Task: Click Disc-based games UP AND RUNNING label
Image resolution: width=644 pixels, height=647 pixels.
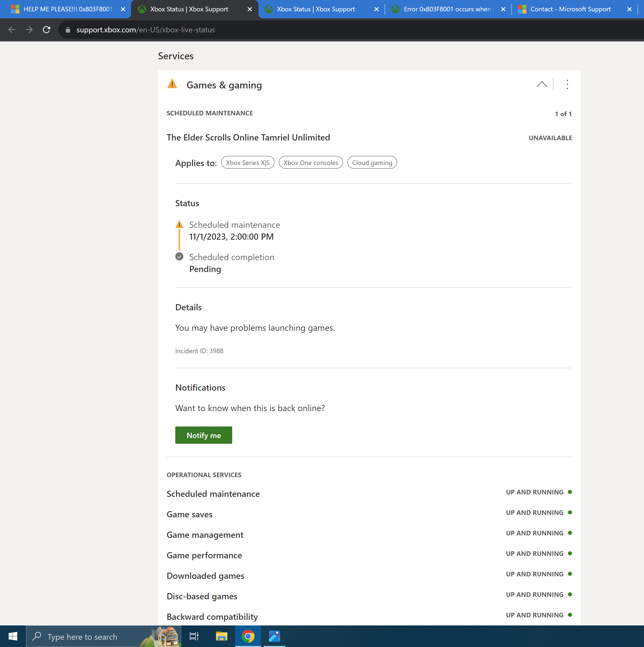Action: (535, 594)
